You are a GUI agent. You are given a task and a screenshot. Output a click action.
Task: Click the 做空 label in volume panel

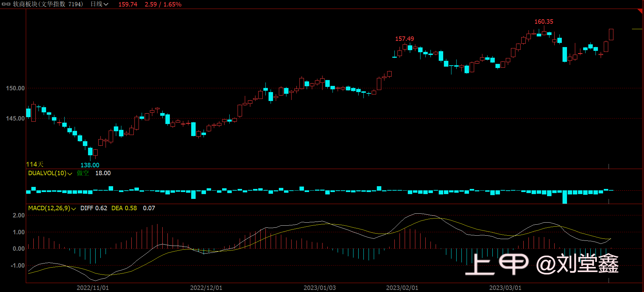point(83,173)
